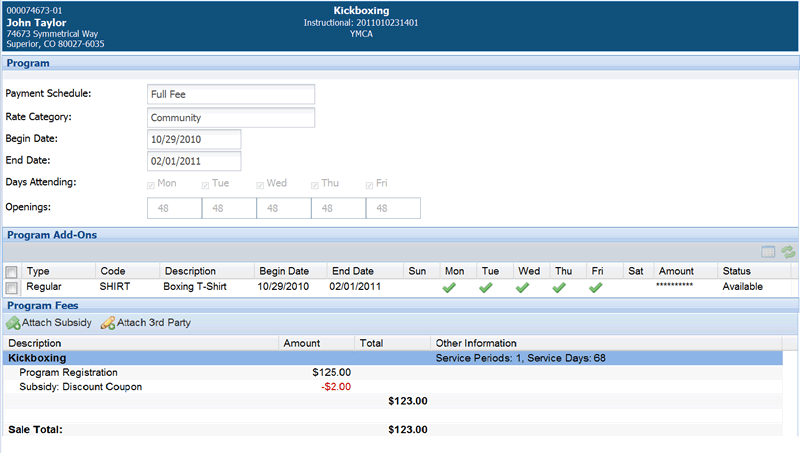The image size is (800, 453).
Task: Click the Openings box under Thu
Action: 338,208
